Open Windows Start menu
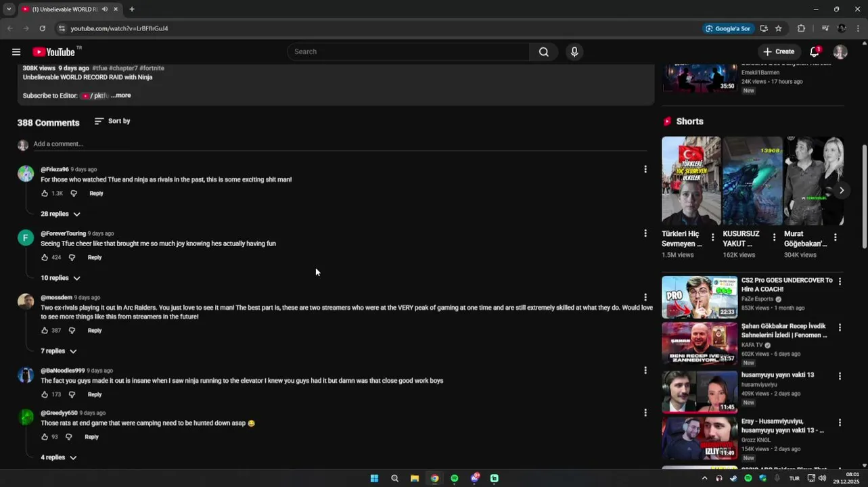 click(x=374, y=478)
